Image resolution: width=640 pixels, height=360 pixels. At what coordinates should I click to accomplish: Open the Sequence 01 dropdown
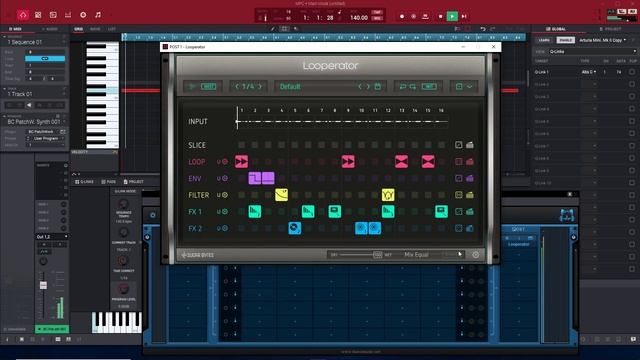(34, 42)
